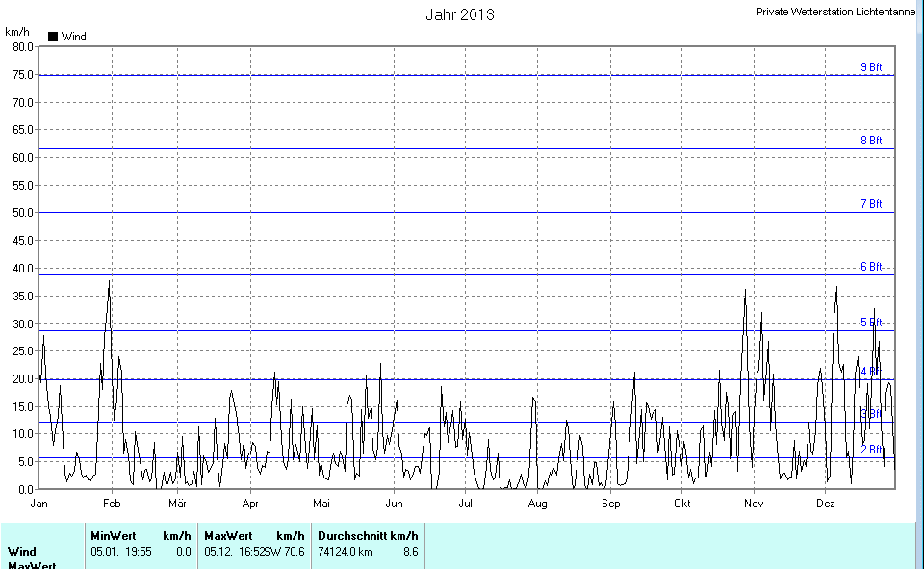Viewport: 924px width, 569px height.
Task: Pick the Dez month axis label
Action: point(826,504)
